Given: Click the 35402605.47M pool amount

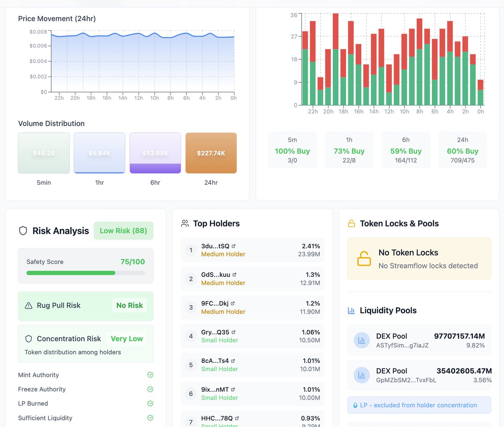Looking at the screenshot, I should (464, 371).
